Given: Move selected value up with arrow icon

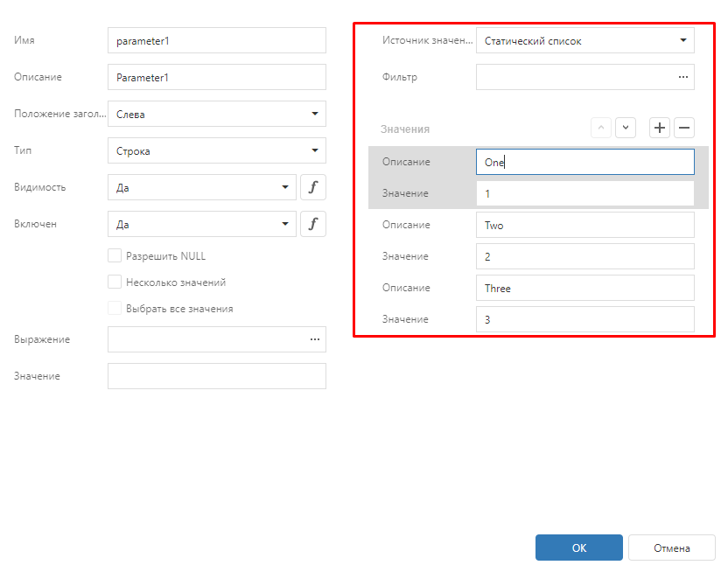Looking at the screenshot, I should click(x=601, y=129).
